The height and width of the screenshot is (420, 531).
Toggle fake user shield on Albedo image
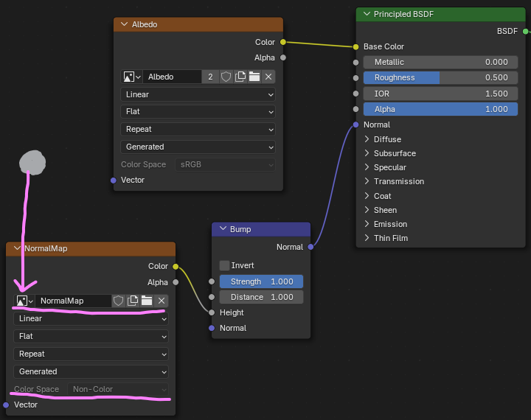coord(226,77)
